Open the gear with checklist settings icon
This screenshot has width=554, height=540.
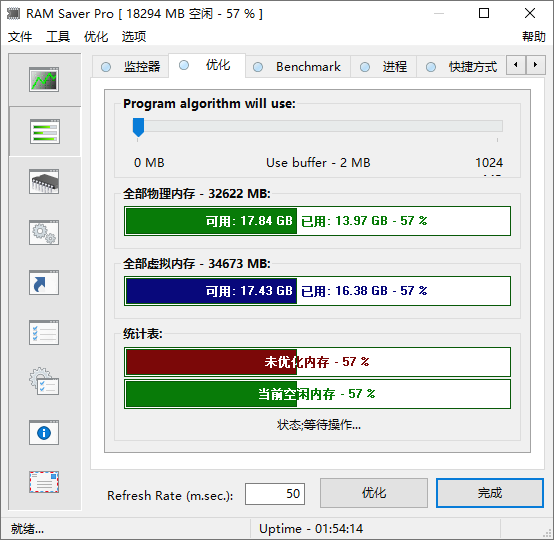pos(44,382)
